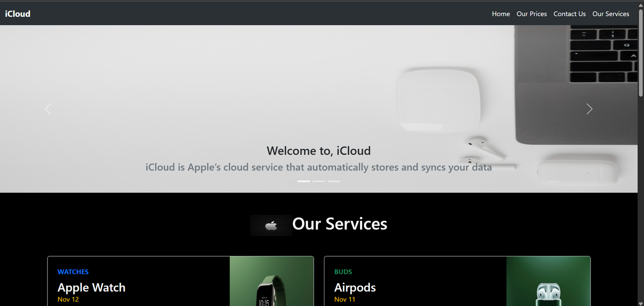Image resolution: width=644 pixels, height=306 pixels.
Task: Click the vertical page scrollbar thumb
Action: pos(640,52)
